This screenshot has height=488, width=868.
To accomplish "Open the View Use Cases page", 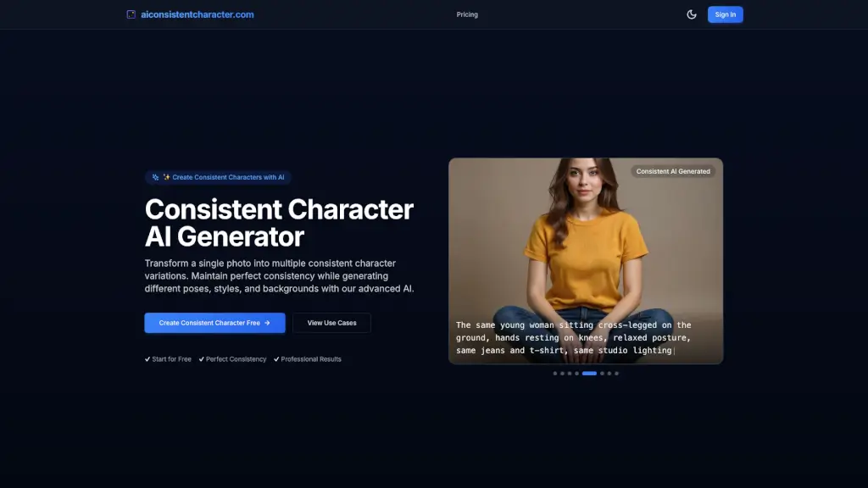I will 331,323.
